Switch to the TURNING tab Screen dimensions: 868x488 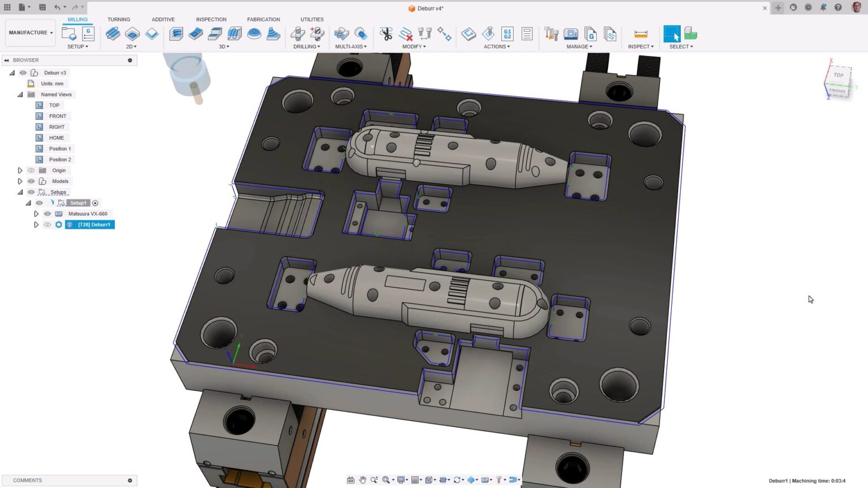(119, 19)
